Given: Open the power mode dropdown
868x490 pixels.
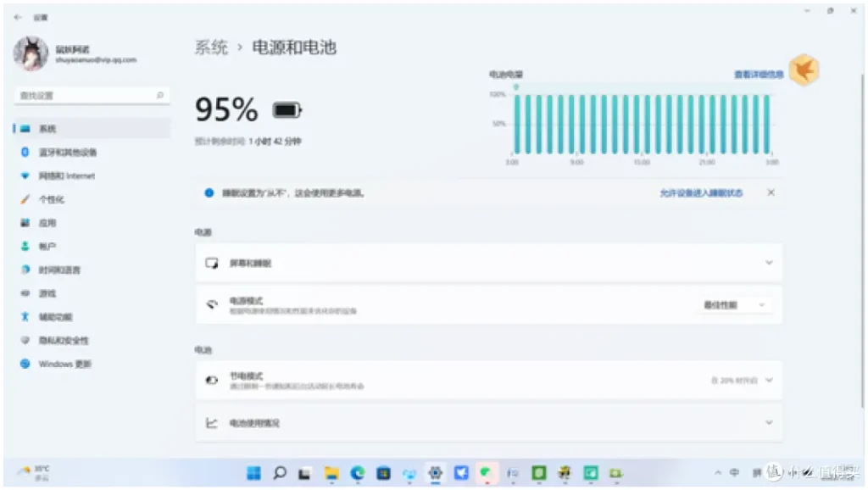Looking at the screenshot, I should click(734, 305).
